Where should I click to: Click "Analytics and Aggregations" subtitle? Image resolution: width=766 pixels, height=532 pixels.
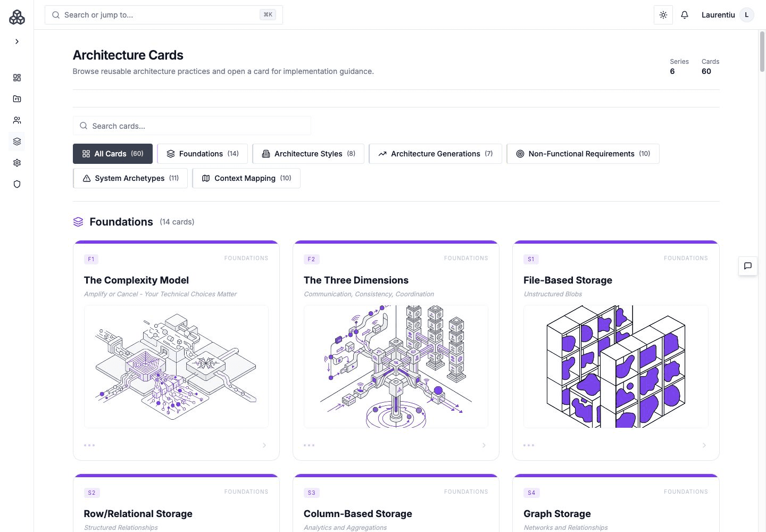(345, 528)
